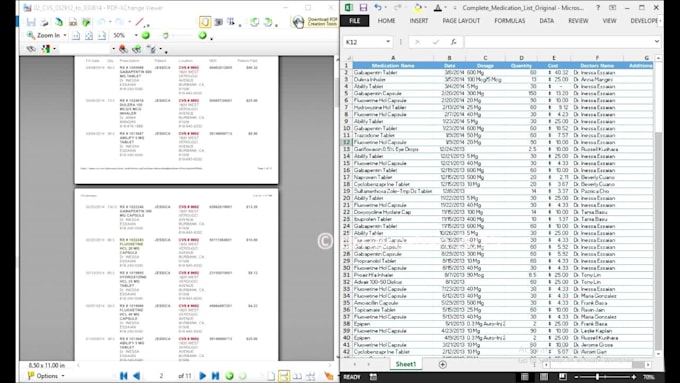Click the Snapshot tool in PDF-XChange toolbar

pos(218,22)
